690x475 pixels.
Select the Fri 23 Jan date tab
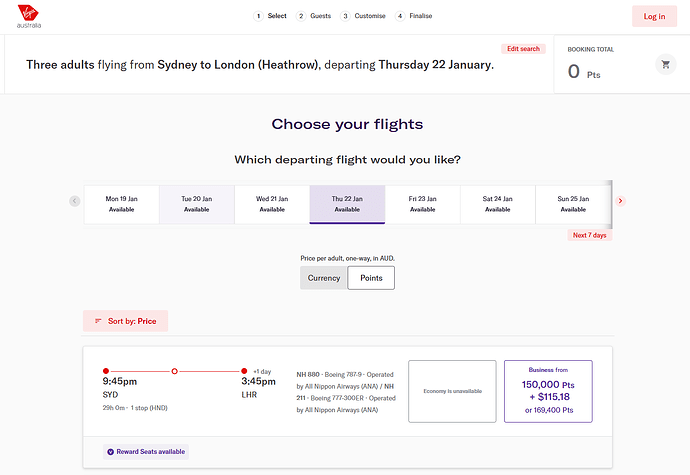coord(422,204)
